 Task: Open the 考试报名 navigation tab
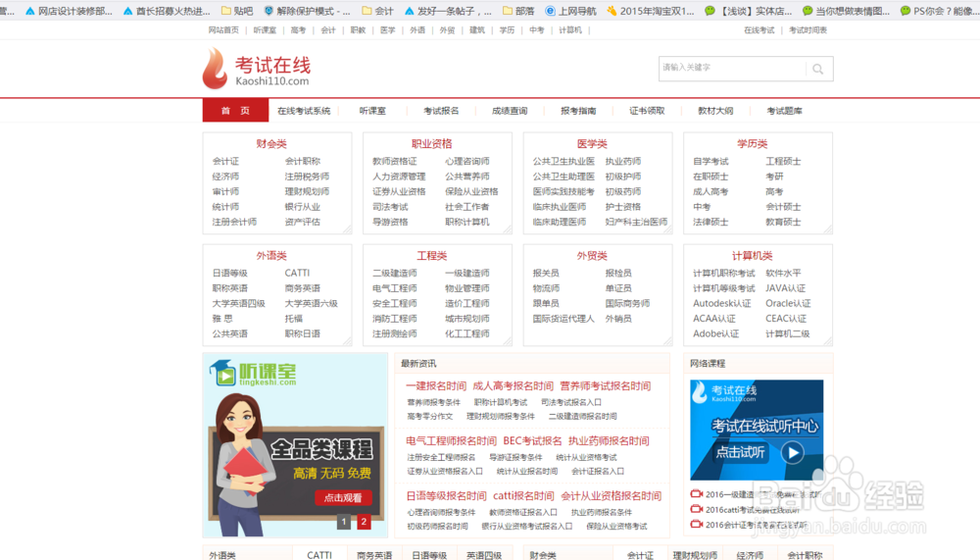coord(441,111)
